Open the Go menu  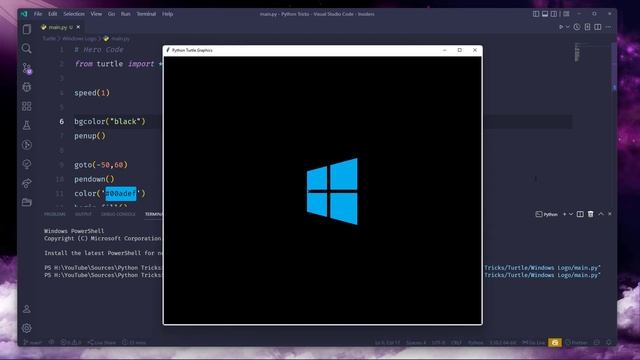tap(111, 14)
